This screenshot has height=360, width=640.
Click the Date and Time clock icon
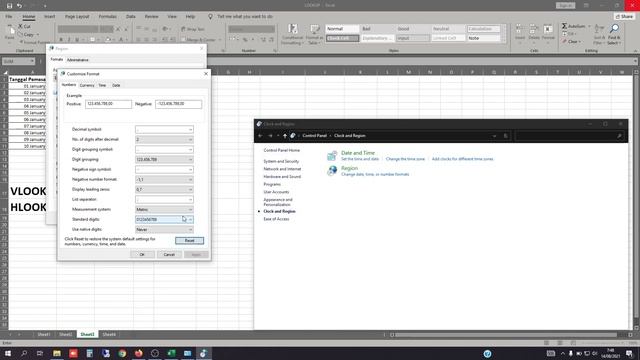pyautogui.click(x=332, y=155)
